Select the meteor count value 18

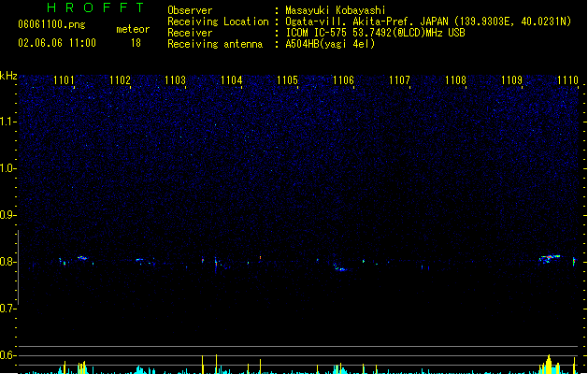[136, 43]
